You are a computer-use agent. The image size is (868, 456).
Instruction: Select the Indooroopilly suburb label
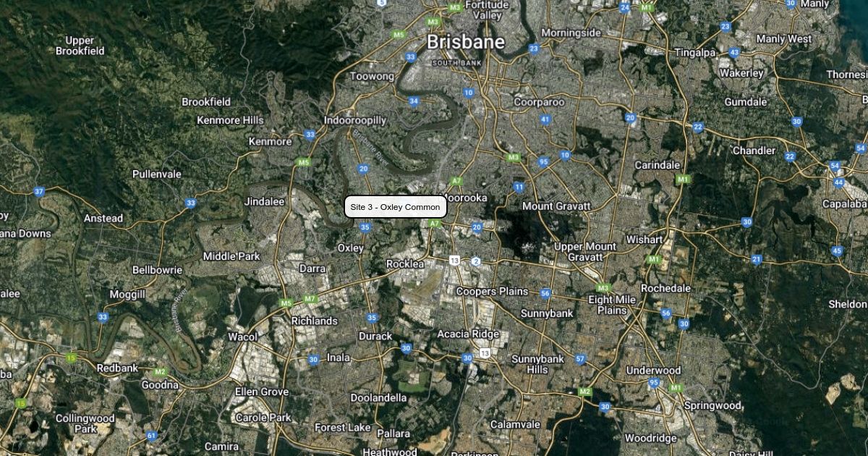click(x=355, y=120)
